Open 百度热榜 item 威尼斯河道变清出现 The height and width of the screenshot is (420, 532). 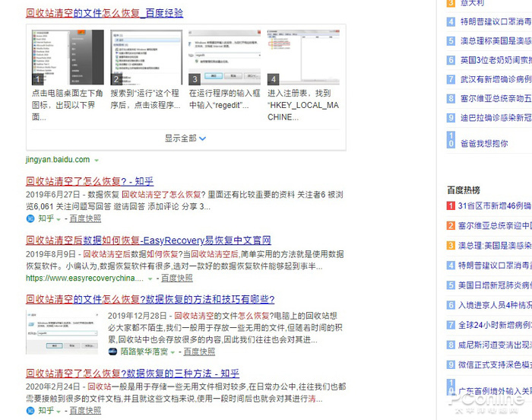495,345
